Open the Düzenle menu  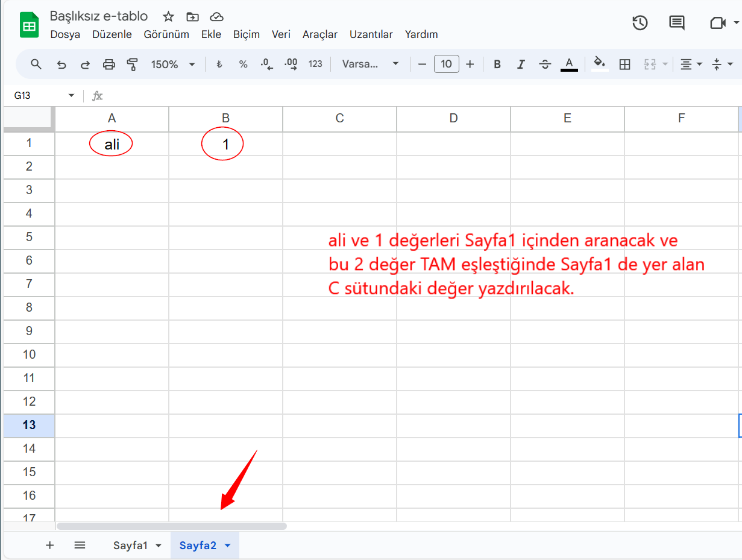(x=112, y=34)
